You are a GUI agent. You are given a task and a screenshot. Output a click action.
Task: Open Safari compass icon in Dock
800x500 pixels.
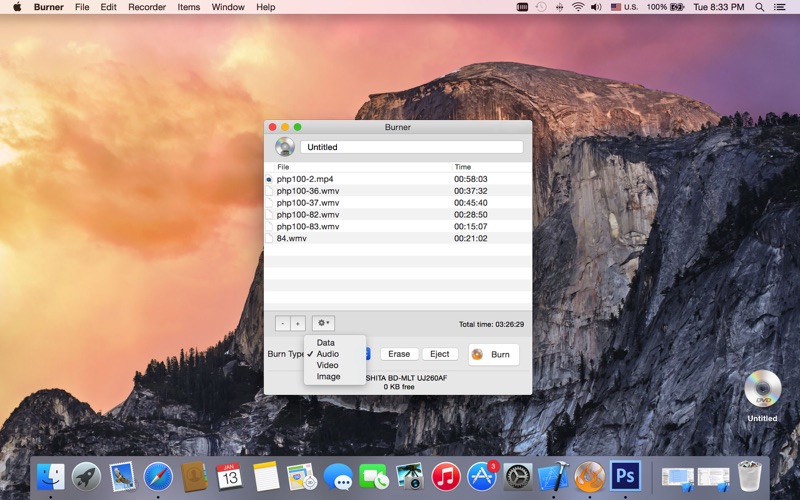coord(158,478)
